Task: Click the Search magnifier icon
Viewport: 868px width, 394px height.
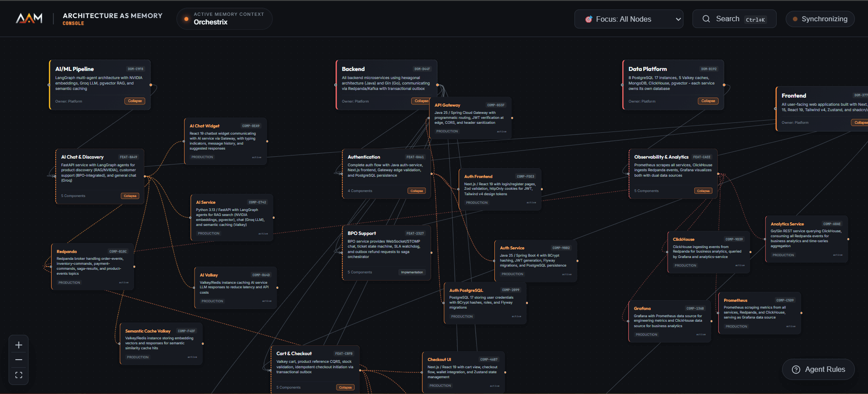Action: 706,19
